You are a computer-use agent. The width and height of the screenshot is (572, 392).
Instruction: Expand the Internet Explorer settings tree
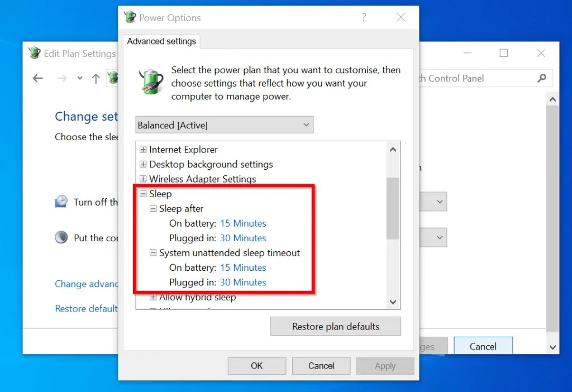coord(143,149)
